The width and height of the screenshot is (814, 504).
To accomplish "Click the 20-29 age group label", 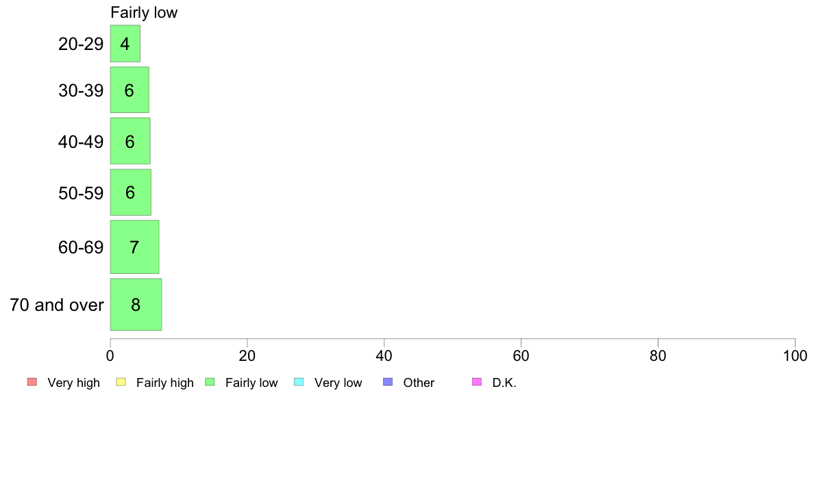I will [x=81, y=44].
